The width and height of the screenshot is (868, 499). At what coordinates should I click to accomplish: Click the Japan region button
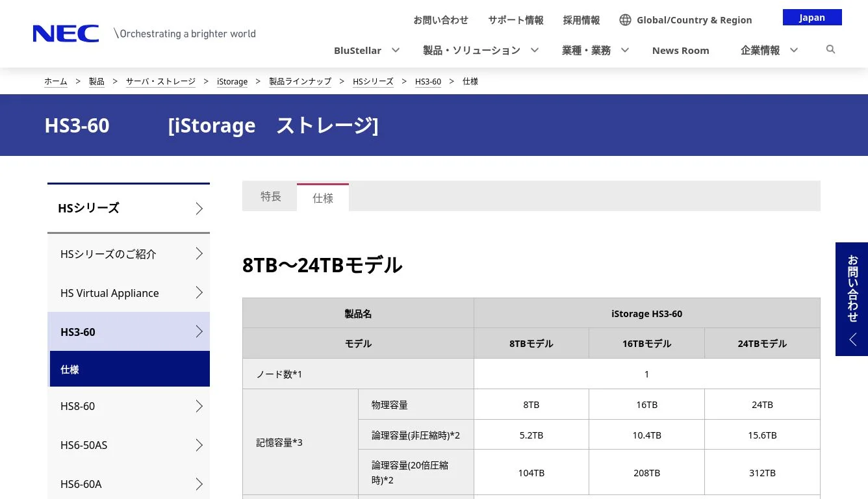(812, 18)
